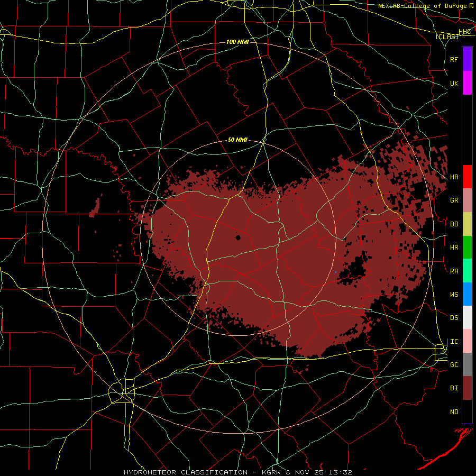Image resolution: width=476 pixels, height=476 pixels.
Task: Click the BD yellow legend swatch
Action: coord(467,224)
